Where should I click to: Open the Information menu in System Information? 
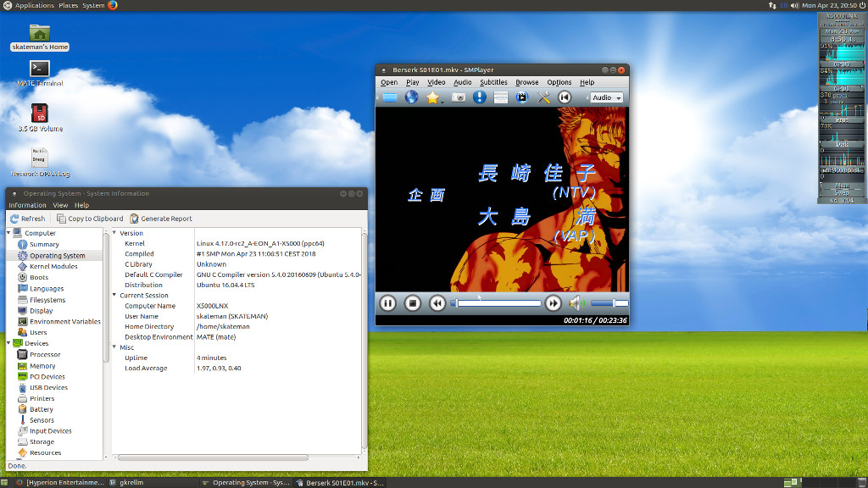click(28, 205)
